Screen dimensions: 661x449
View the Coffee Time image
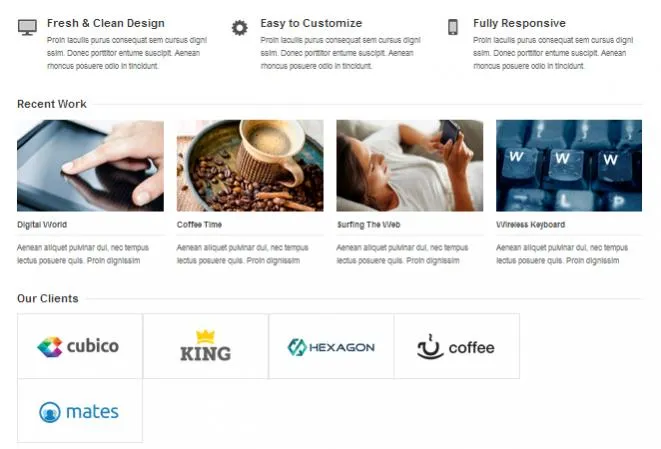[250, 166]
